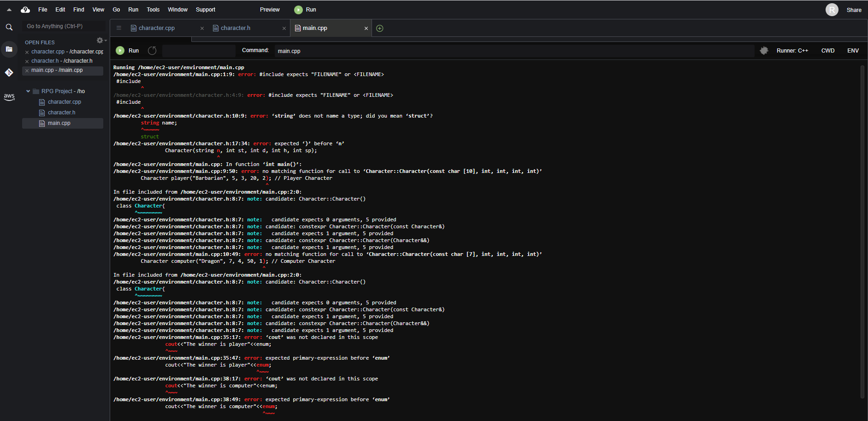Toggle the ENV option in the runner bar
Viewport: 868px width, 421px height.
(x=853, y=50)
